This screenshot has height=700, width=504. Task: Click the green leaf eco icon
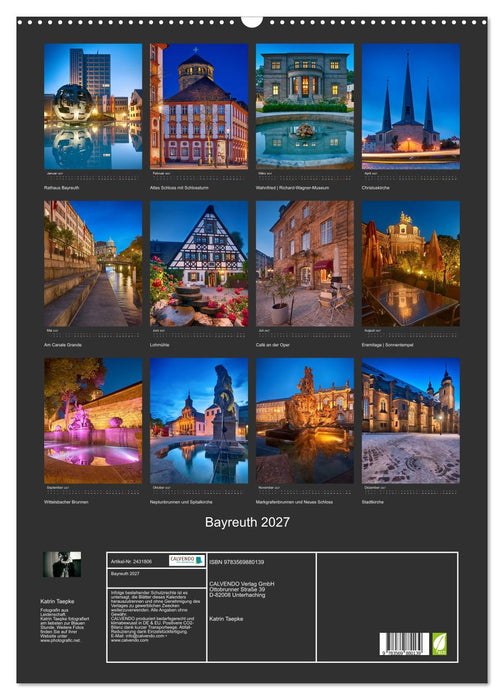click(x=439, y=644)
